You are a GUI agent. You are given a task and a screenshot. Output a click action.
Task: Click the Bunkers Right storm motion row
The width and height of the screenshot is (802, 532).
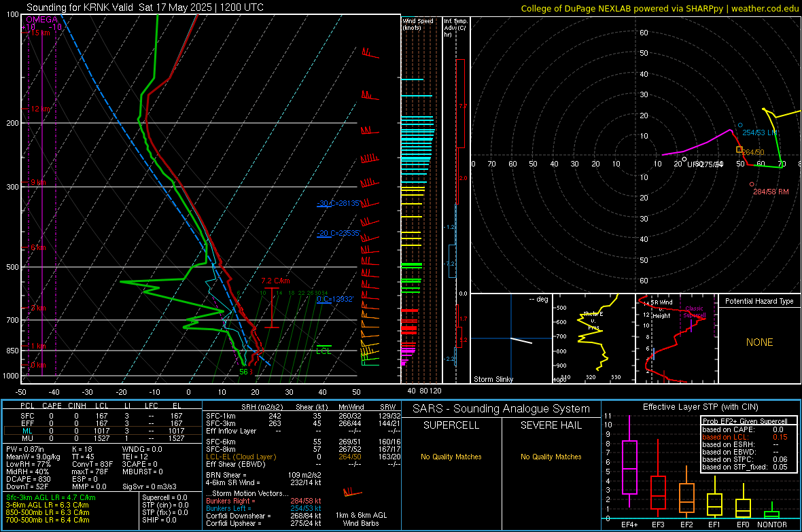pyautogui.click(x=264, y=501)
